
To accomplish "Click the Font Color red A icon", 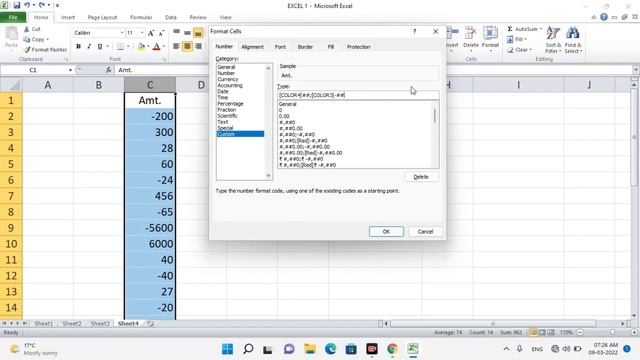I will 156,47.
